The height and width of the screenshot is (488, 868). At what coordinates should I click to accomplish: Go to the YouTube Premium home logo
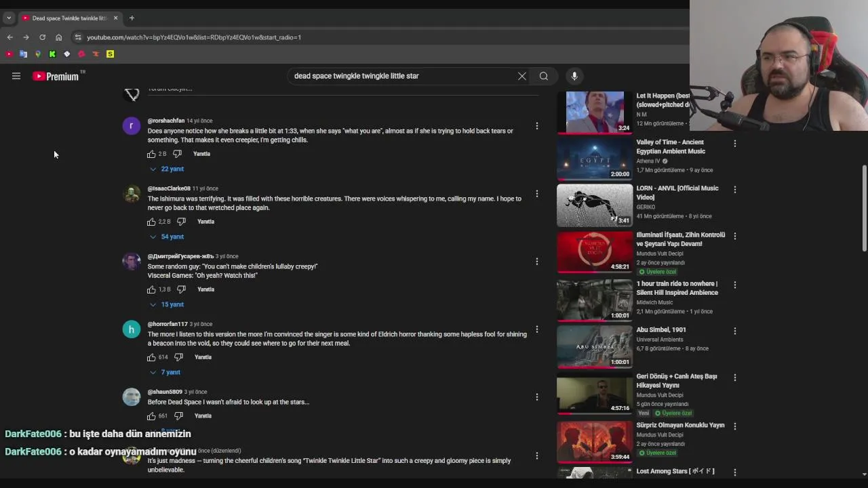point(56,76)
